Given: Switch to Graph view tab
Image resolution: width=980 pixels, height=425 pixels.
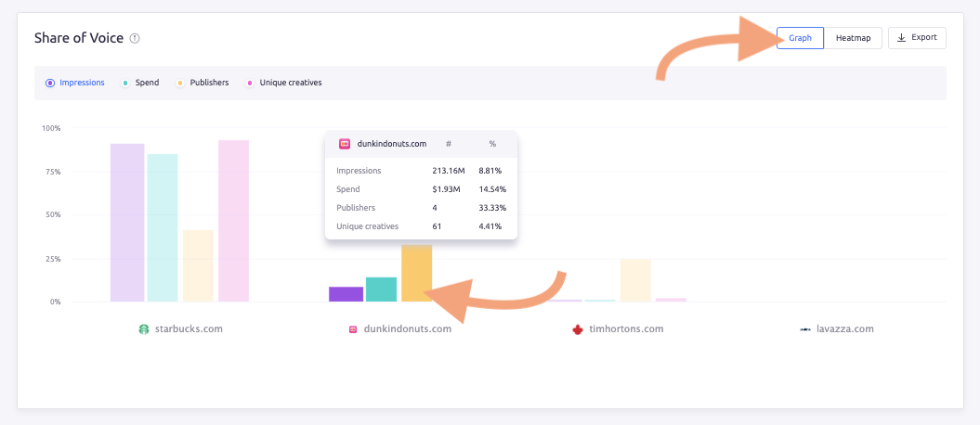Looking at the screenshot, I should click(800, 38).
